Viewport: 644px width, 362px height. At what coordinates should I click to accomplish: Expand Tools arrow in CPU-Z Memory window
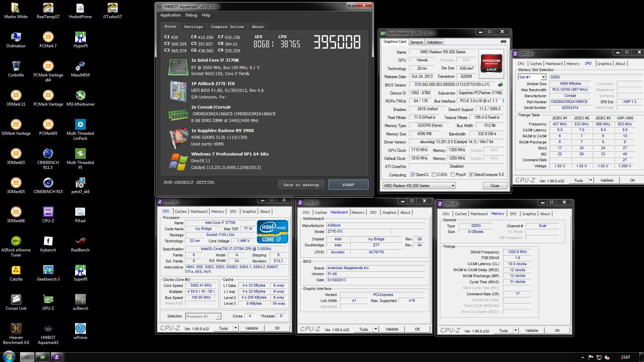pos(516,330)
